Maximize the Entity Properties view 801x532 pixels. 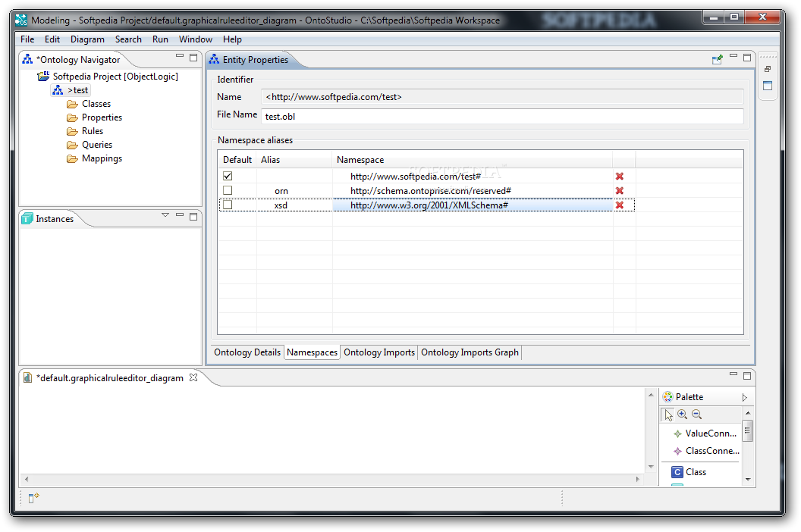pos(747,58)
